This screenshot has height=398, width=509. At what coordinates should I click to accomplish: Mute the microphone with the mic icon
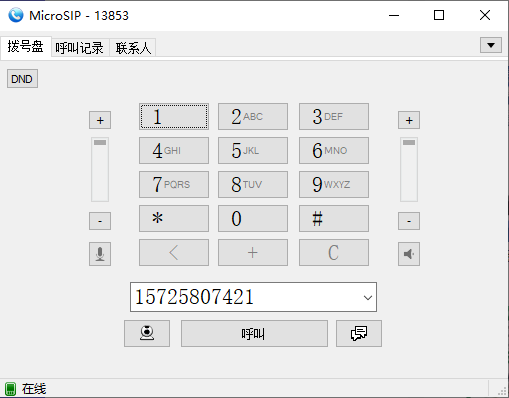[x=100, y=254]
